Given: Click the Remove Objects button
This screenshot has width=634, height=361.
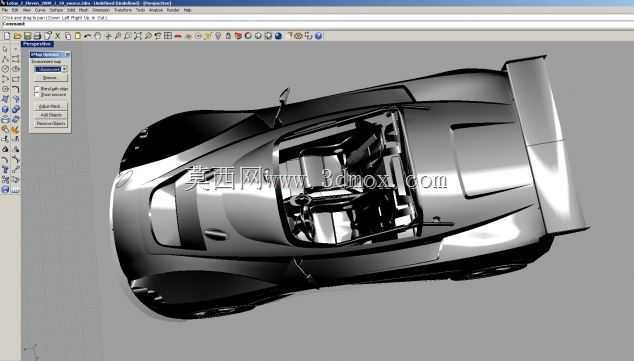Looking at the screenshot, I should [50, 124].
